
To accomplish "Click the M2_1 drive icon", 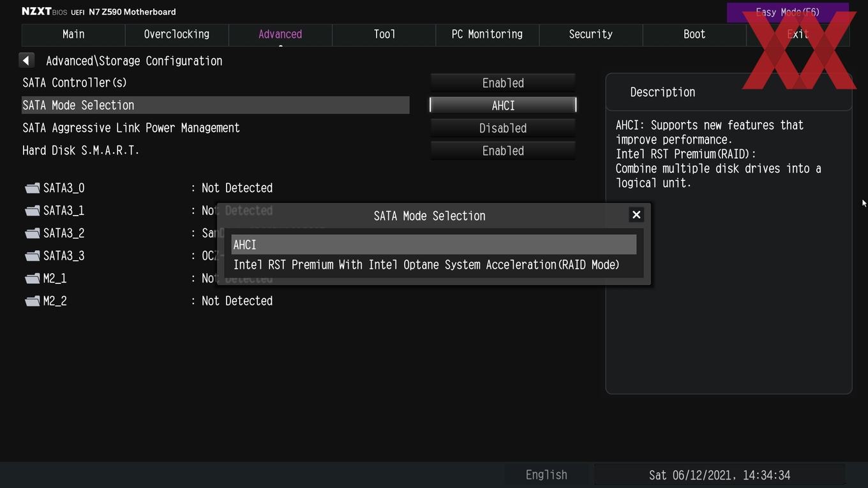I will (32, 279).
